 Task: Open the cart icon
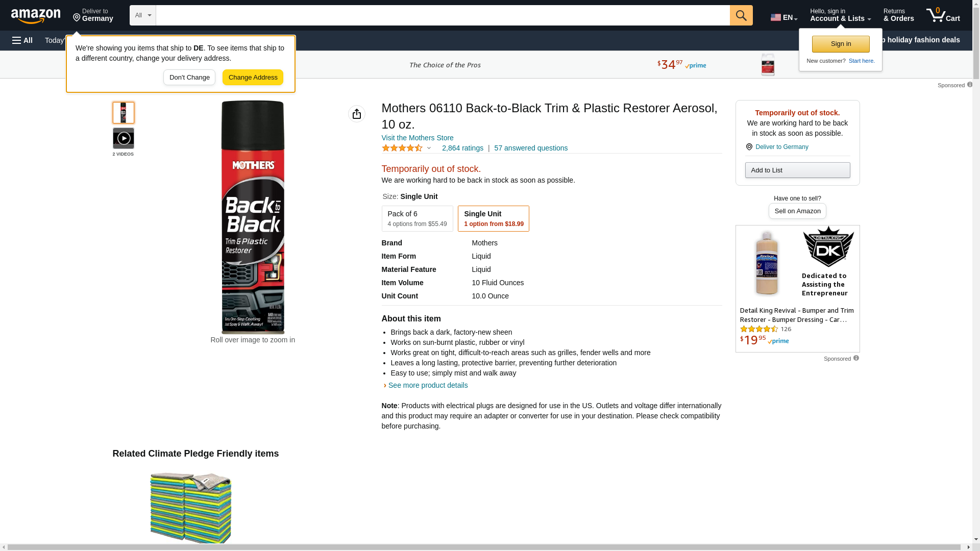[x=943, y=15]
